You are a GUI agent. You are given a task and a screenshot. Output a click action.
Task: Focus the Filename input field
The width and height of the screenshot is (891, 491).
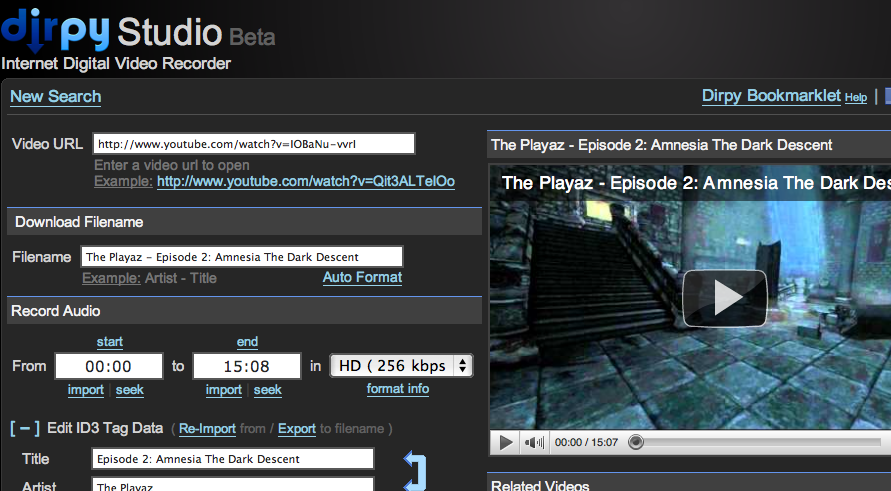click(x=242, y=257)
